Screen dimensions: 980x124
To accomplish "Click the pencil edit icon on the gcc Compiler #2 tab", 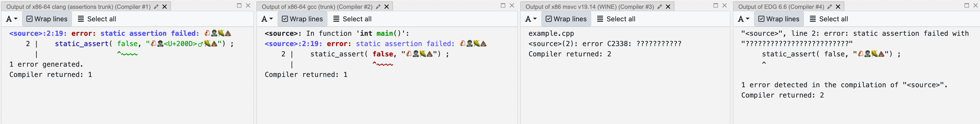I will pyautogui.click(x=378, y=6).
